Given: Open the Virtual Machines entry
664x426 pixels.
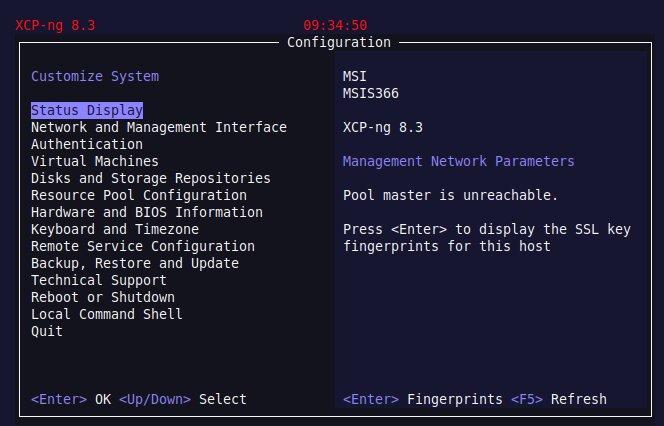Looking at the screenshot, I should point(95,161).
